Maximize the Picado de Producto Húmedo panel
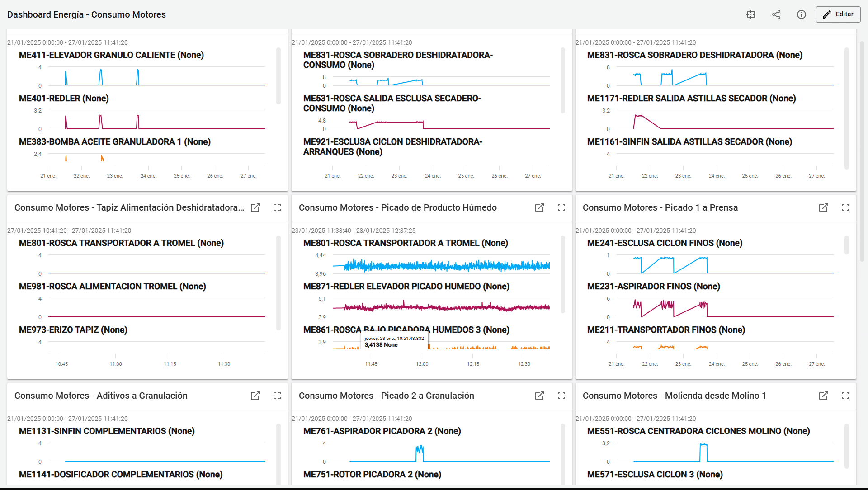This screenshot has width=868, height=490. 561,207
